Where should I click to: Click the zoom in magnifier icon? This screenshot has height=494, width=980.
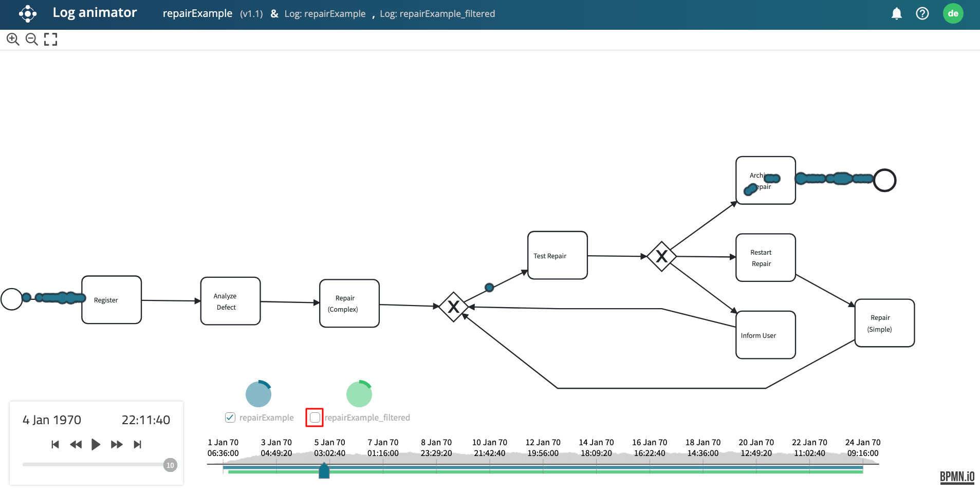tap(13, 40)
